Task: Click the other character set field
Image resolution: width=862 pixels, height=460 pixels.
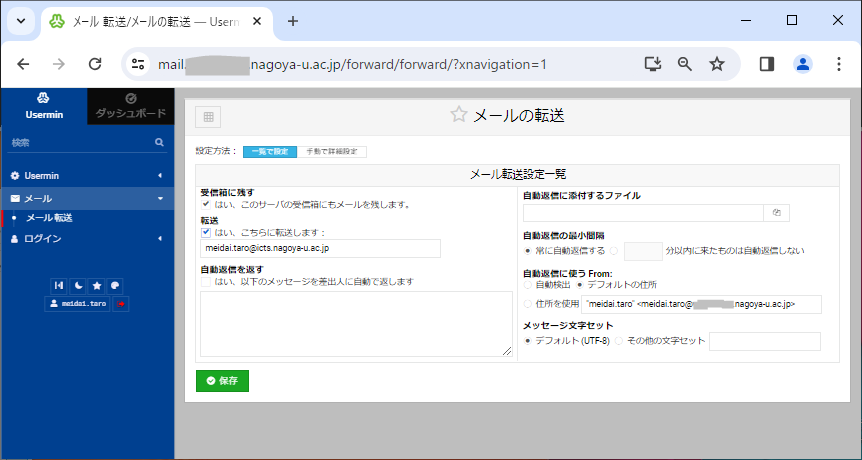Action: [x=765, y=341]
